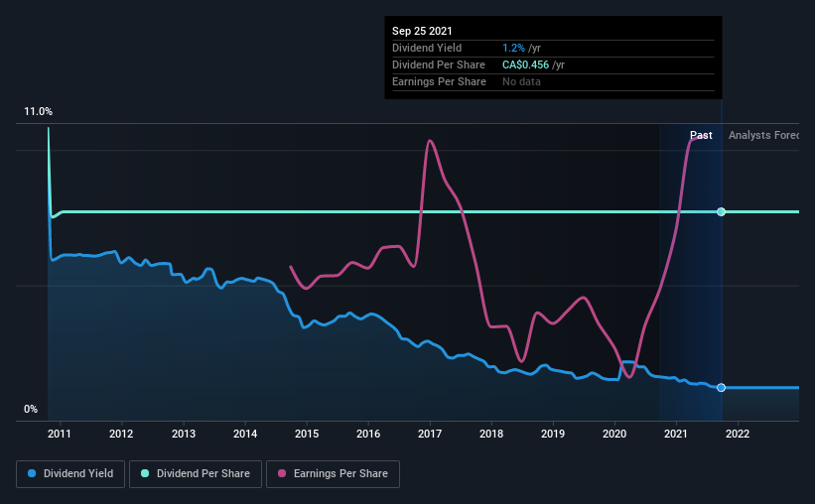The image size is (815, 504).
Task: Click the 2020 x-axis year label
Action: 614,434
